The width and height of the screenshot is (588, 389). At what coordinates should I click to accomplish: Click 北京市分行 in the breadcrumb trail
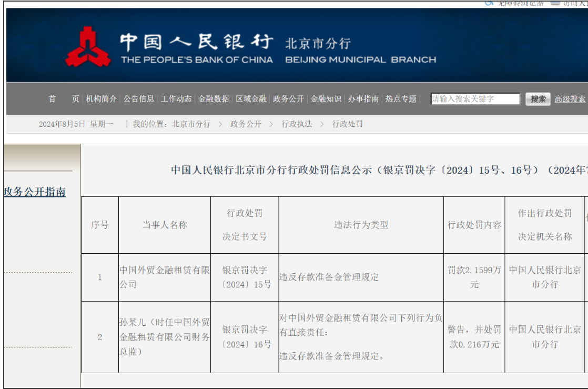point(191,124)
